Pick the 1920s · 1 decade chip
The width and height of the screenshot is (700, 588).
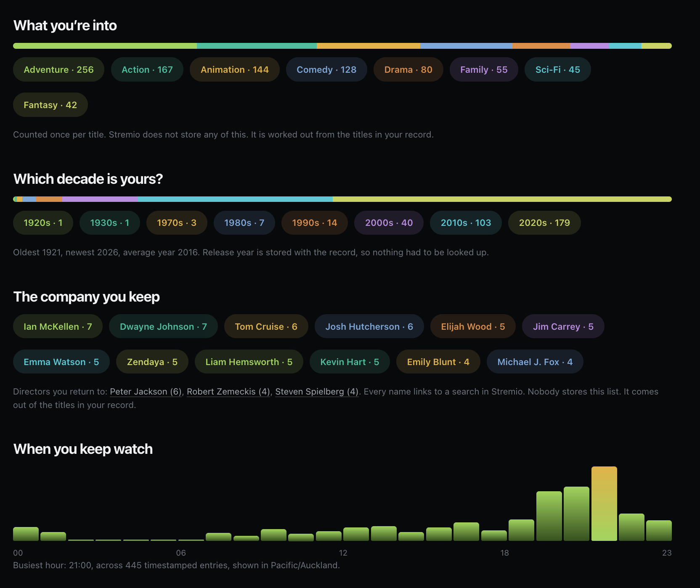[43, 222]
